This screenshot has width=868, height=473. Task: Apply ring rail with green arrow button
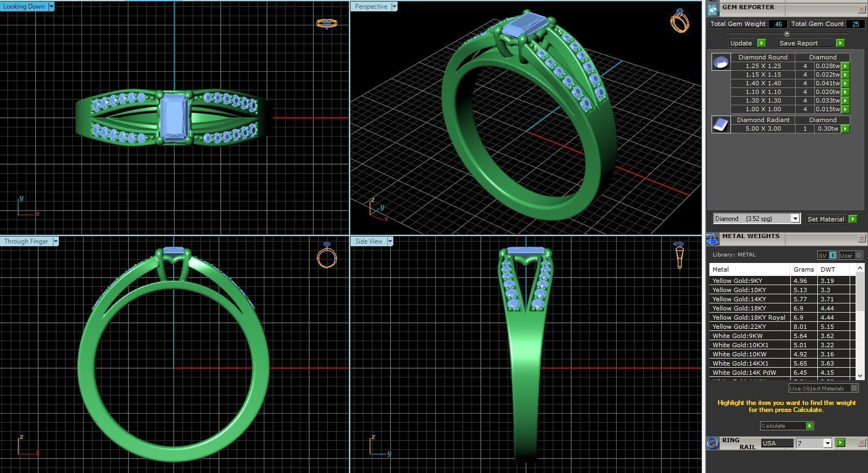(840, 443)
